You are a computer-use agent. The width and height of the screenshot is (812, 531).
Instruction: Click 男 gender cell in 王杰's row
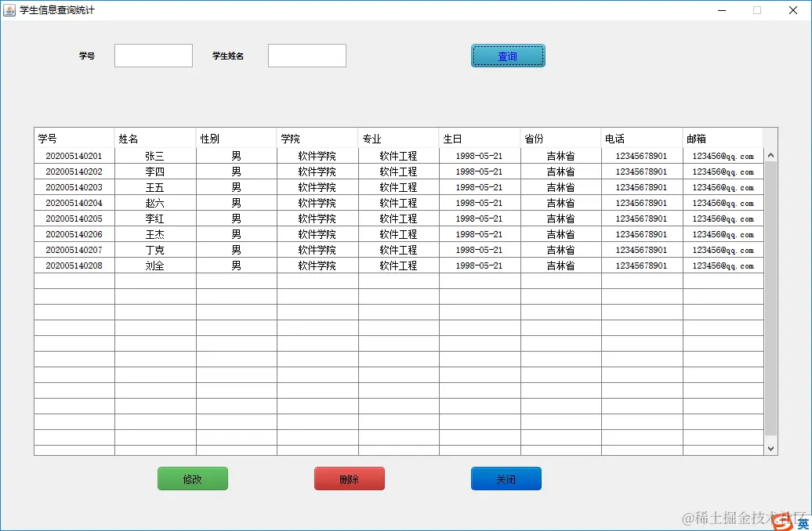pos(236,234)
